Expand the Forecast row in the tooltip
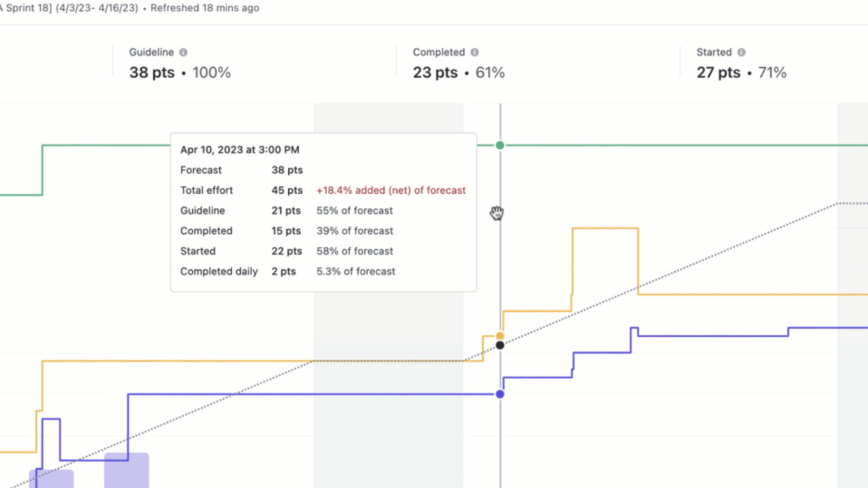This screenshot has height=488, width=868. click(241, 170)
